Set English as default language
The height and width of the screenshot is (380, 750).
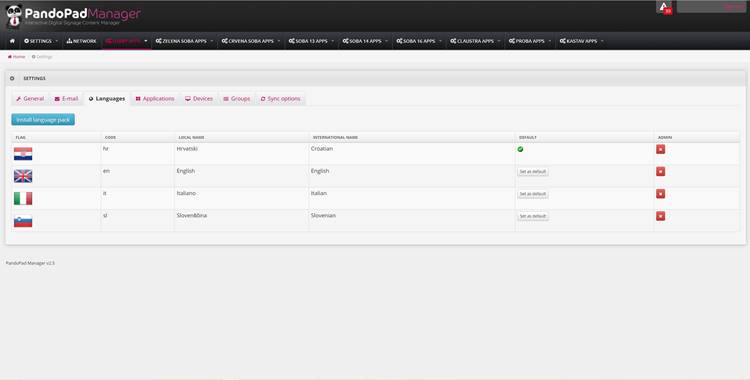pyautogui.click(x=533, y=172)
